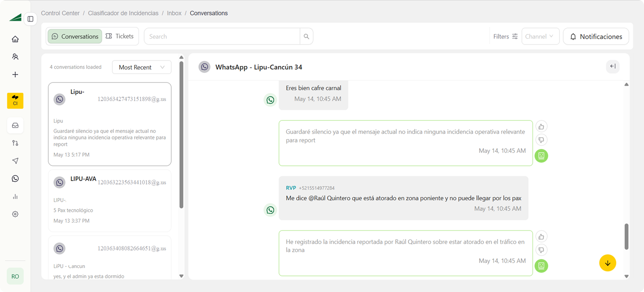Open the bar chart analytics icon
Image resolution: width=644 pixels, height=292 pixels.
(x=15, y=196)
